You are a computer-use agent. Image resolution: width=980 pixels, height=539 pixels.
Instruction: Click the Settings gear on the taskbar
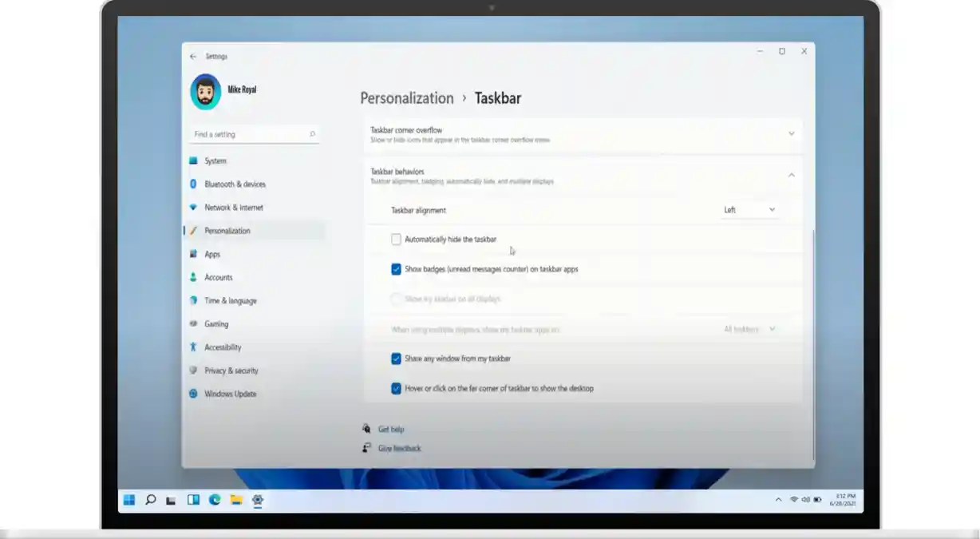258,500
